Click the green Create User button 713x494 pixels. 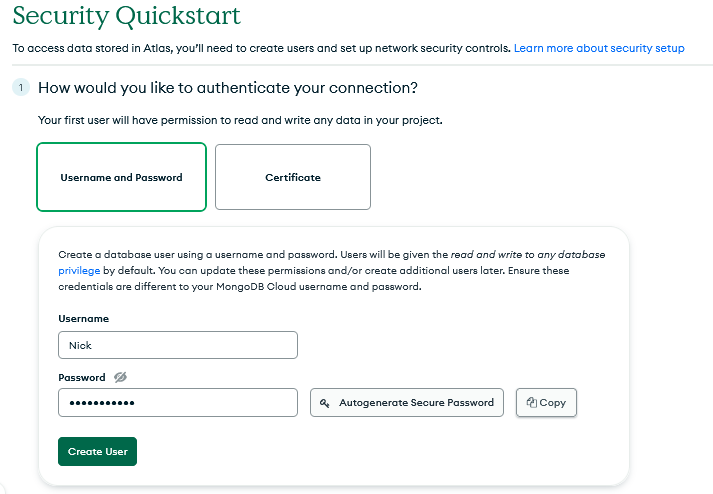tap(97, 452)
